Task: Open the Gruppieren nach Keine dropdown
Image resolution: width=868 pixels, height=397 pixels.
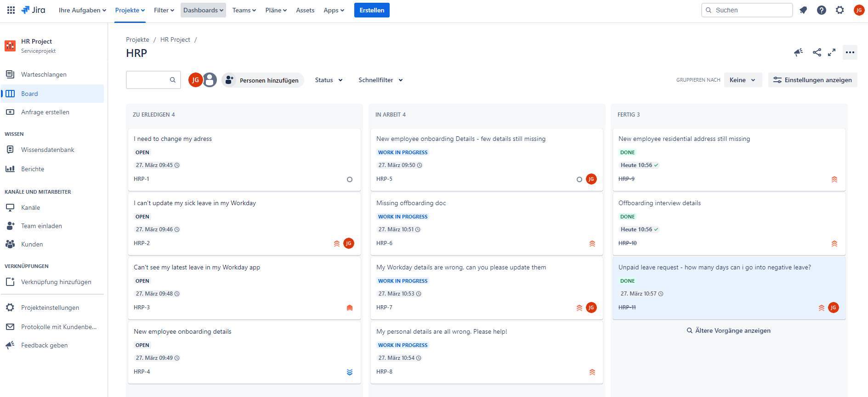Action: [743, 80]
